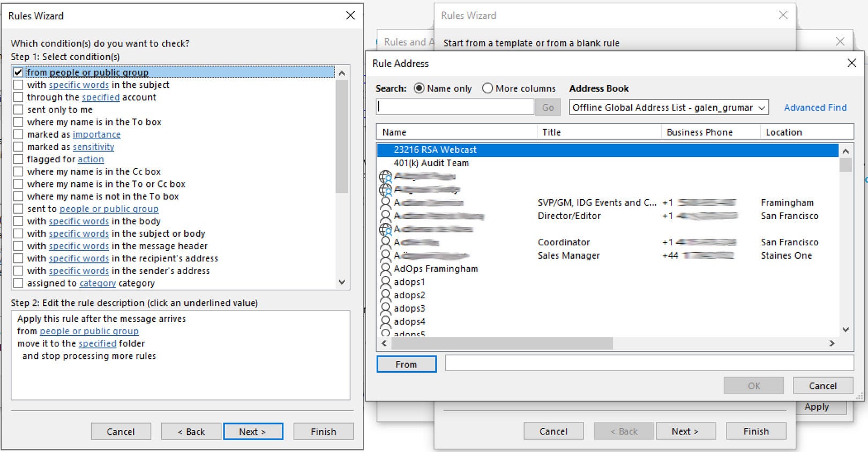The image size is (868, 452).
Task: Sort address list by Name column
Action: tap(457, 132)
